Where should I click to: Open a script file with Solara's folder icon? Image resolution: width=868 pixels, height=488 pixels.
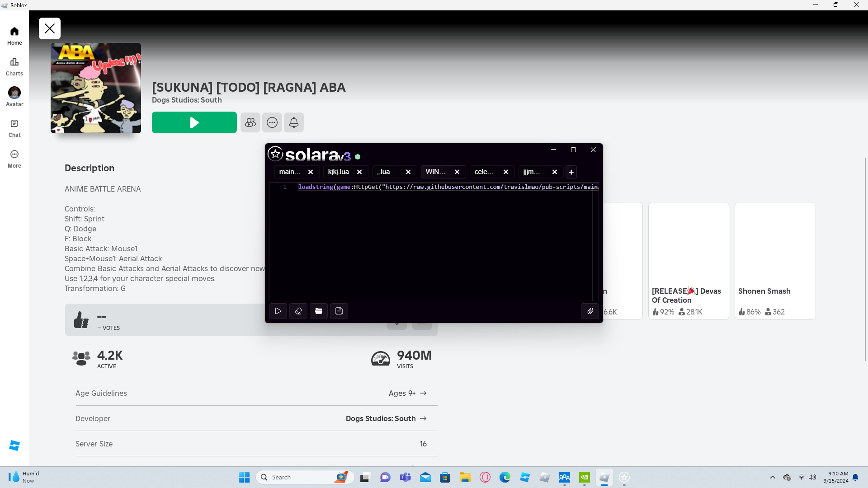click(x=319, y=311)
